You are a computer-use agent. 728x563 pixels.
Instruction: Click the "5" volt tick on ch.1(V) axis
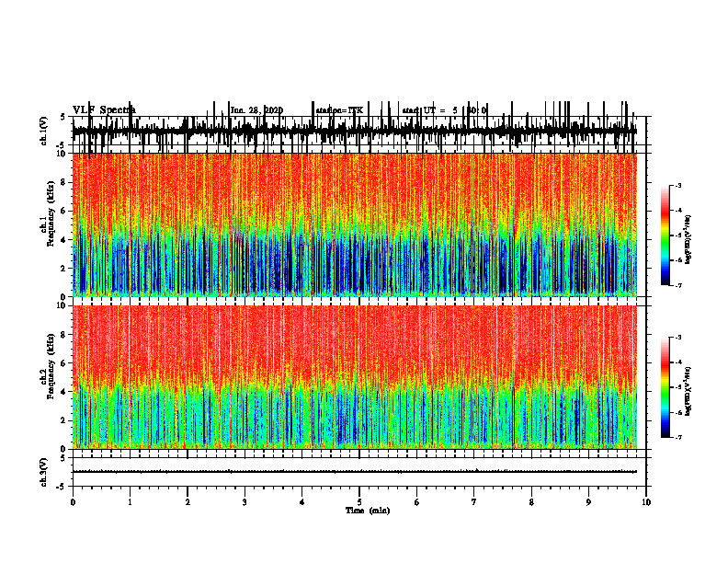point(63,117)
